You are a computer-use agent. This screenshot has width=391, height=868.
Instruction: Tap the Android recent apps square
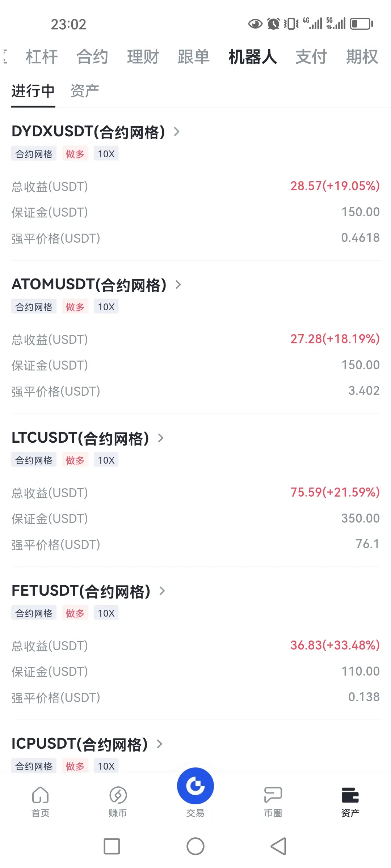point(112,846)
